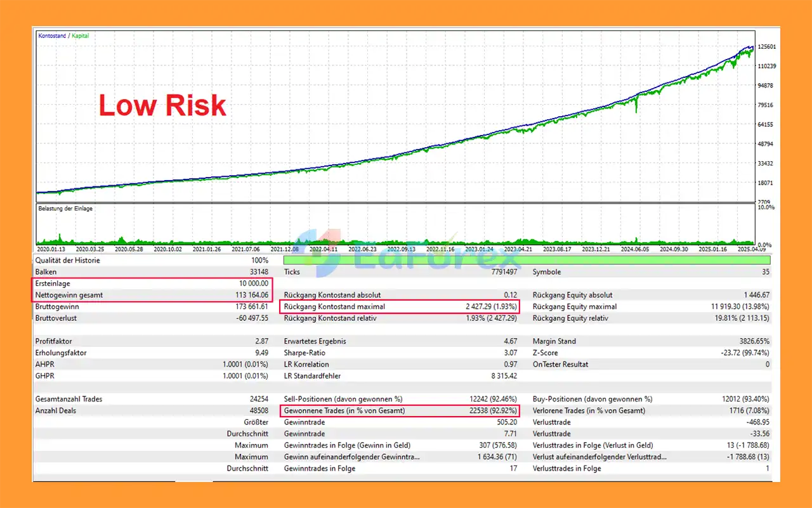Select the Gesamtanzahl Trades row
This screenshot has height=508, width=812.
click(152, 400)
